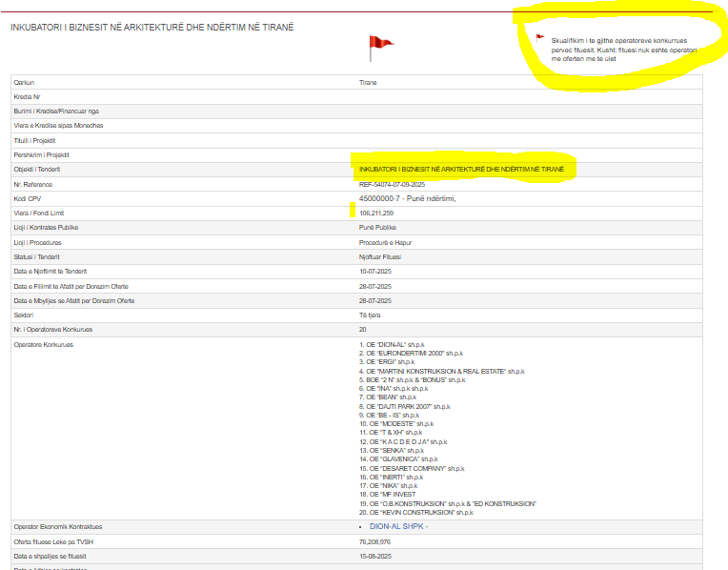The width and height of the screenshot is (728, 570).
Task: Click the winning bid value 76,208,976
Action: (376, 541)
